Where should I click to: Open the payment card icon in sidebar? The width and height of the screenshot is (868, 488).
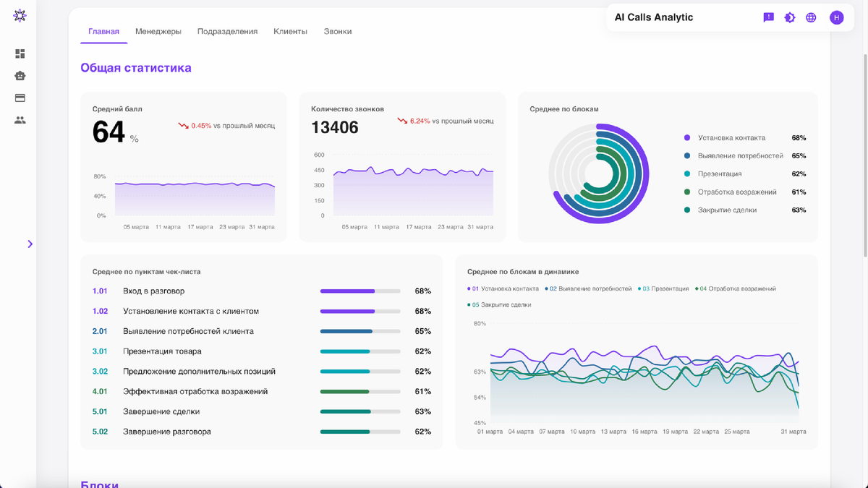click(x=20, y=98)
